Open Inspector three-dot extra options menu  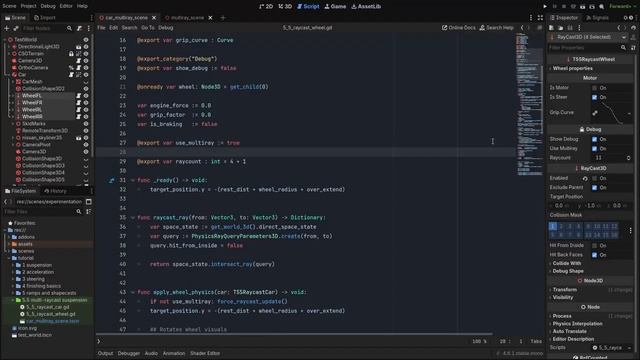(579, 28)
